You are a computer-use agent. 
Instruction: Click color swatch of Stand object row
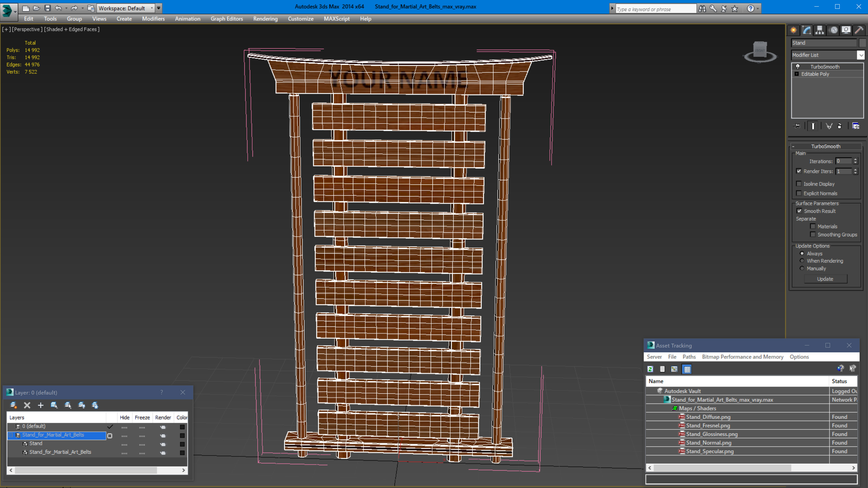click(182, 444)
